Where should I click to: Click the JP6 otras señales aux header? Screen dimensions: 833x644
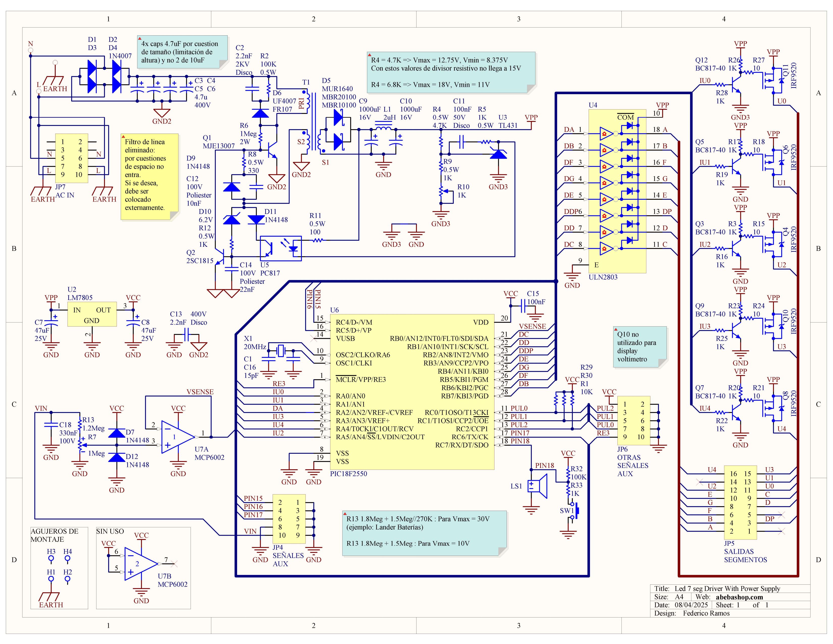pyautogui.click(x=634, y=420)
